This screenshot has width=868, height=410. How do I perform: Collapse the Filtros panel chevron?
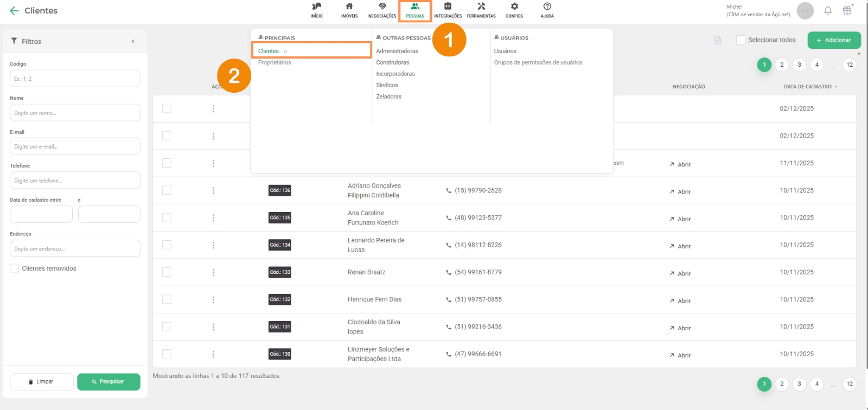click(x=133, y=41)
